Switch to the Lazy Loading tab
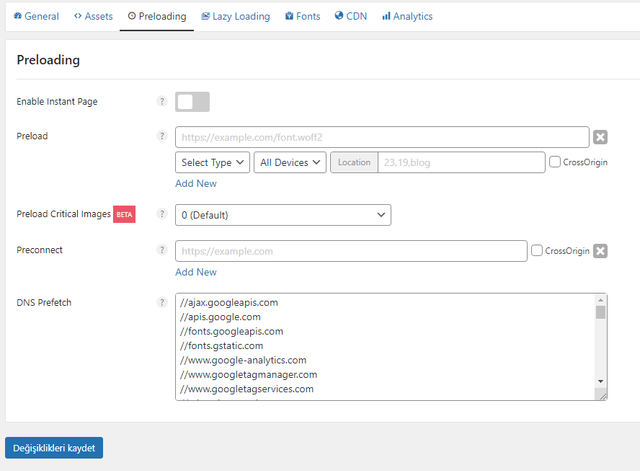The width and height of the screenshot is (640, 471). [x=236, y=16]
